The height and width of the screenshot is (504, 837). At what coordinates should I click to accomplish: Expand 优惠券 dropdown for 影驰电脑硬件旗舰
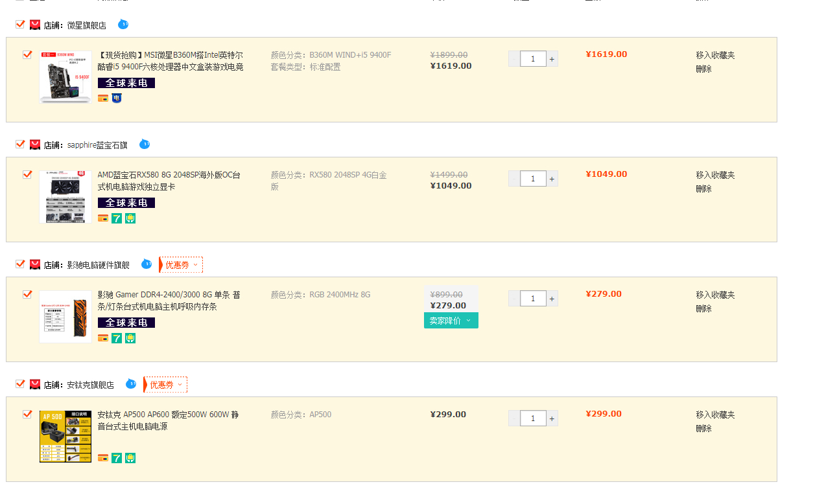pyautogui.click(x=181, y=265)
